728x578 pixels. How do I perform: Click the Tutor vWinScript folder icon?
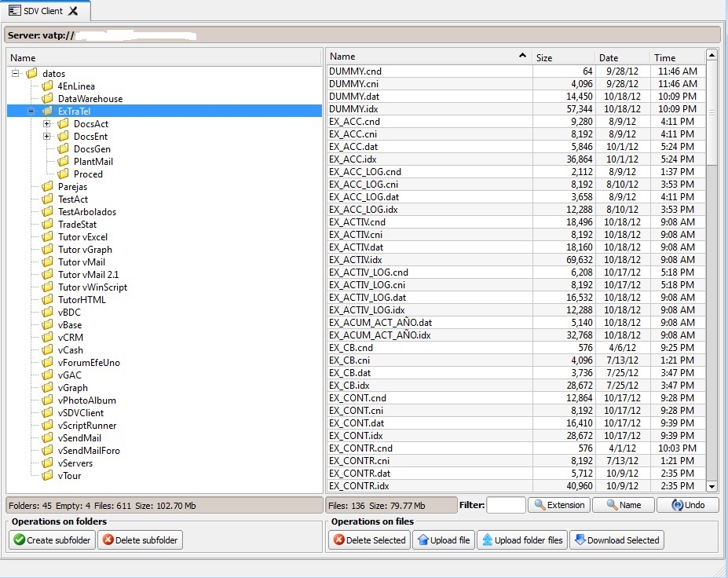(x=47, y=287)
